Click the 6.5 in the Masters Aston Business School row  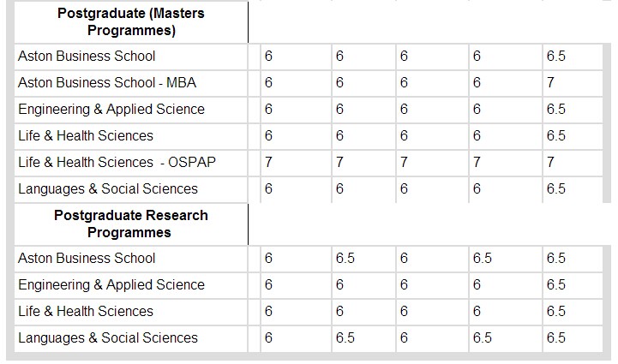click(555, 56)
